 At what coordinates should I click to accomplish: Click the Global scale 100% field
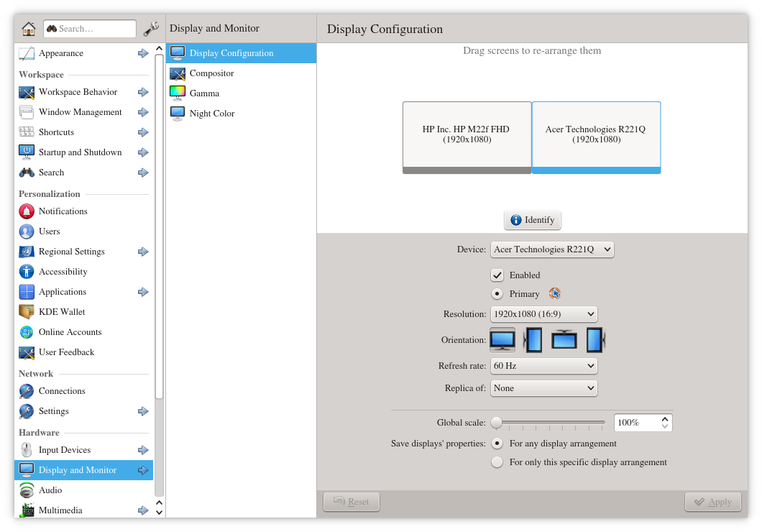click(x=643, y=423)
